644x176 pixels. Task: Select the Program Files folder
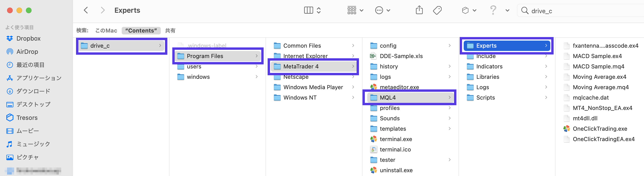coord(218,56)
